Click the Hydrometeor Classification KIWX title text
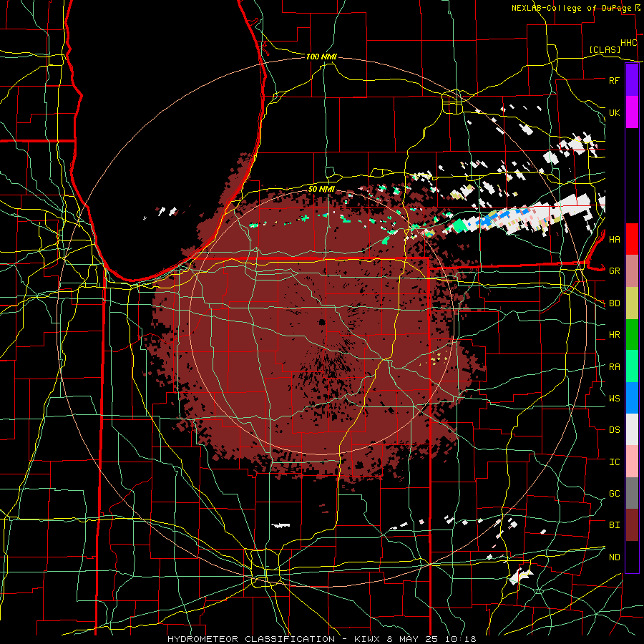The width and height of the screenshot is (644, 644). [321, 639]
